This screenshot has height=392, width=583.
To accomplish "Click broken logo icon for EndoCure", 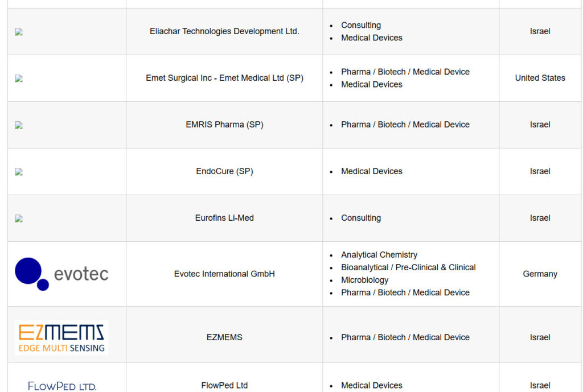I will (x=19, y=172).
